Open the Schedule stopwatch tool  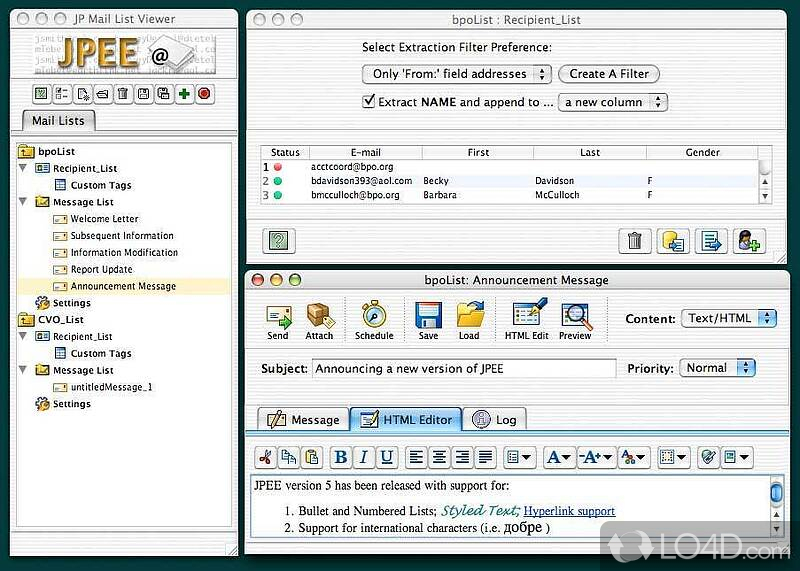tap(374, 318)
